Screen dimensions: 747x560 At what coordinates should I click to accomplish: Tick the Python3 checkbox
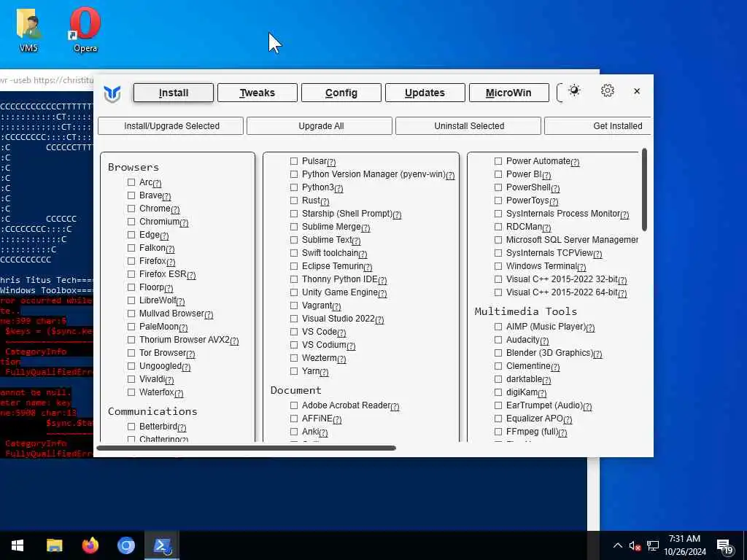(x=294, y=187)
